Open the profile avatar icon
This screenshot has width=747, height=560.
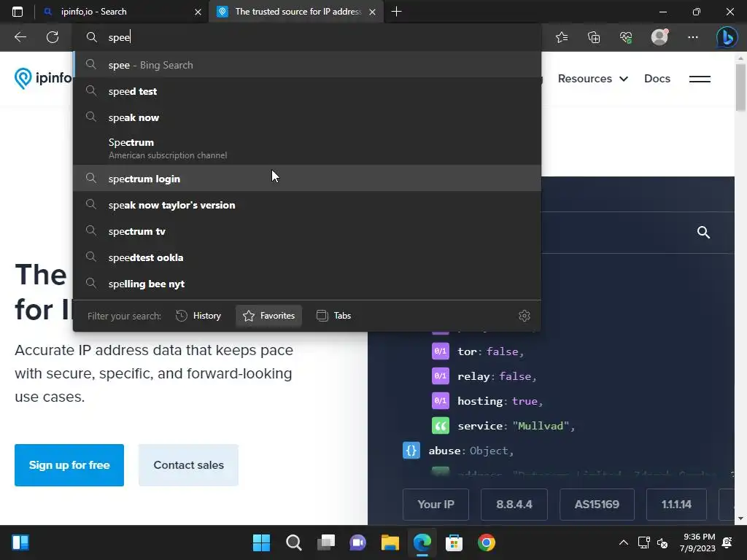tap(659, 36)
